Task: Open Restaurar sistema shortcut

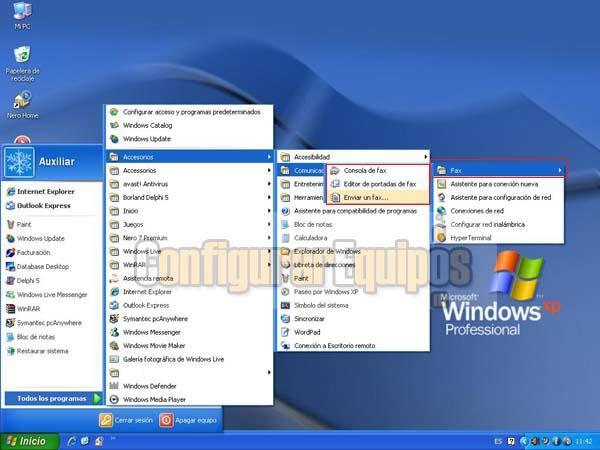Action: (38, 351)
